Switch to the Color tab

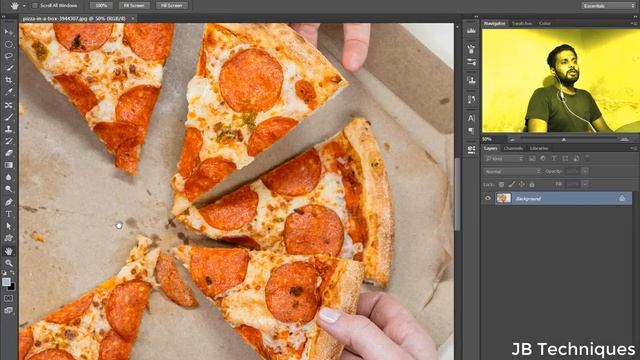(x=545, y=24)
